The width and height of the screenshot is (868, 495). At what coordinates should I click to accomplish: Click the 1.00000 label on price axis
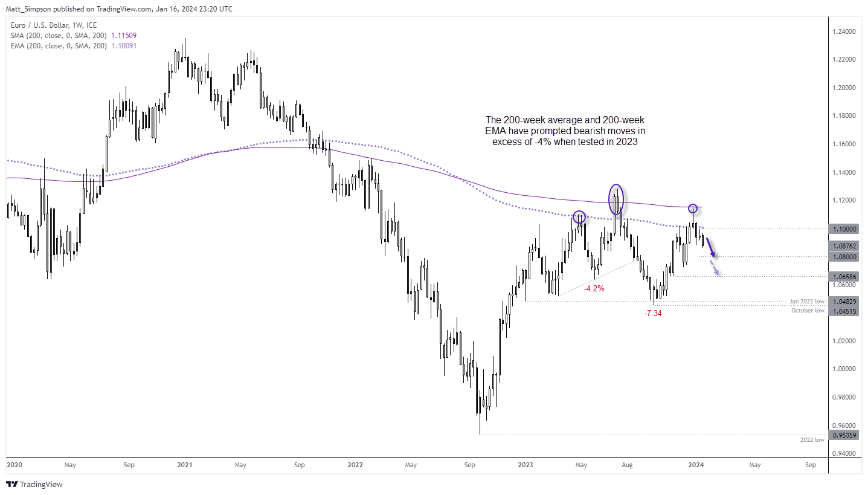point(846,369)
